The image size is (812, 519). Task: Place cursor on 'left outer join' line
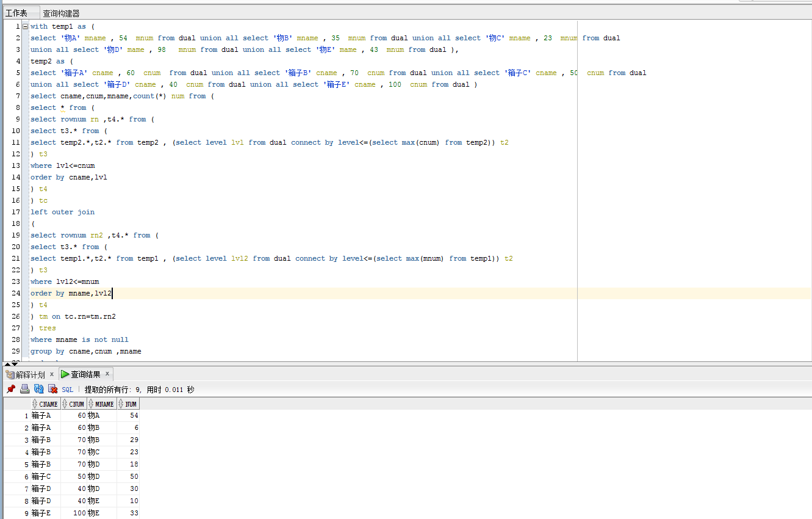coord(62,212)
